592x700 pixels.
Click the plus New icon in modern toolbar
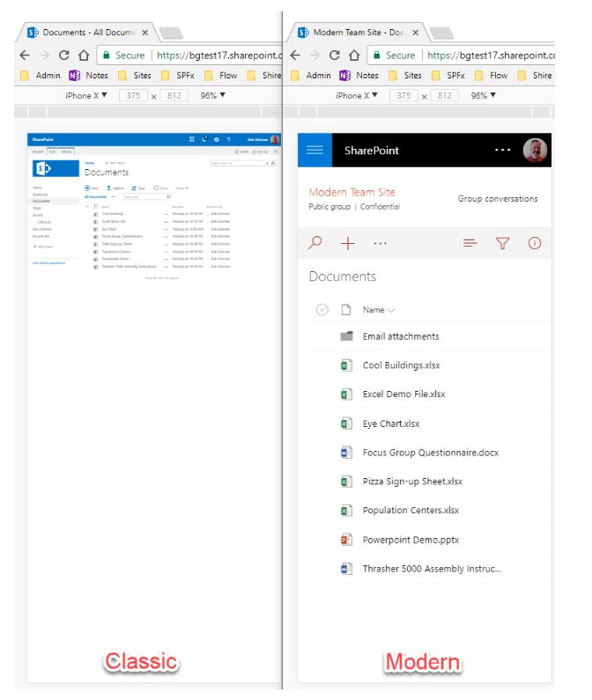point(347,244)
